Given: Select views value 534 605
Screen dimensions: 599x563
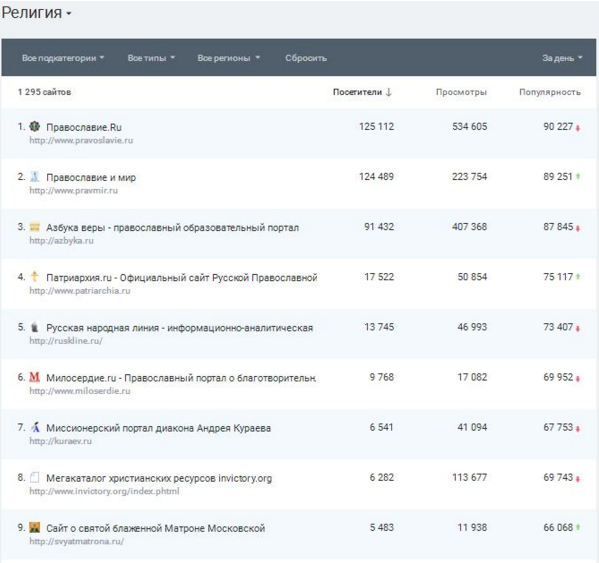Looking at the screenshot, I should coord(469,126).
